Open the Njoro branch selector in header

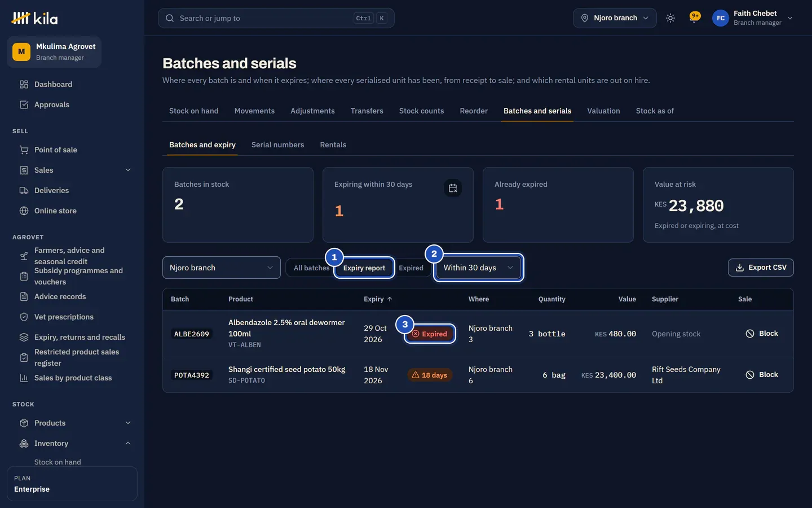615,18
